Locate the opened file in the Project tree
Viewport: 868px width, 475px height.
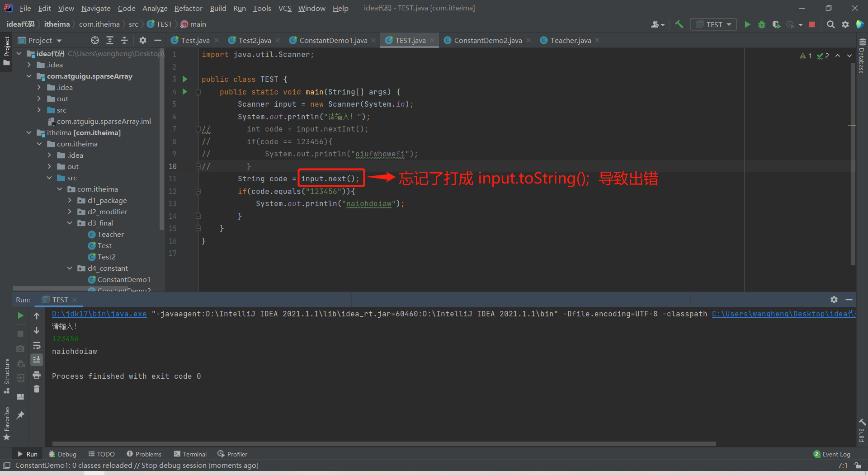tap(94, 40)
